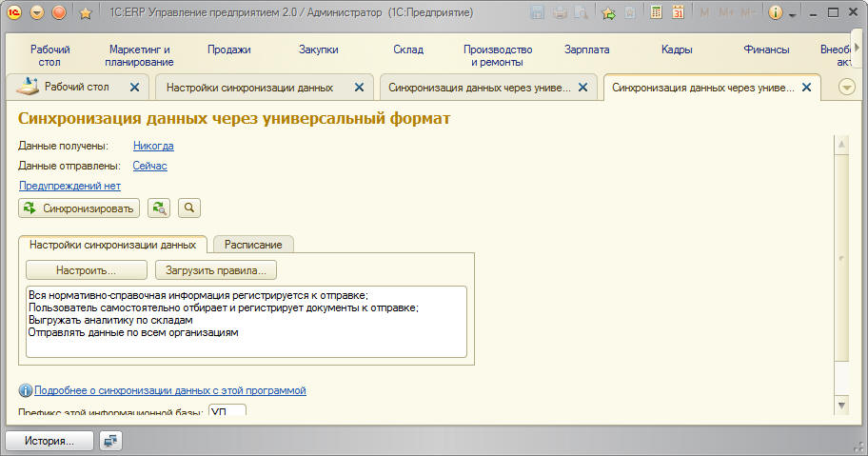Screen dimensions: 868x456
Task: Close the Рабочий стол tab
Action: pos(134,87)
